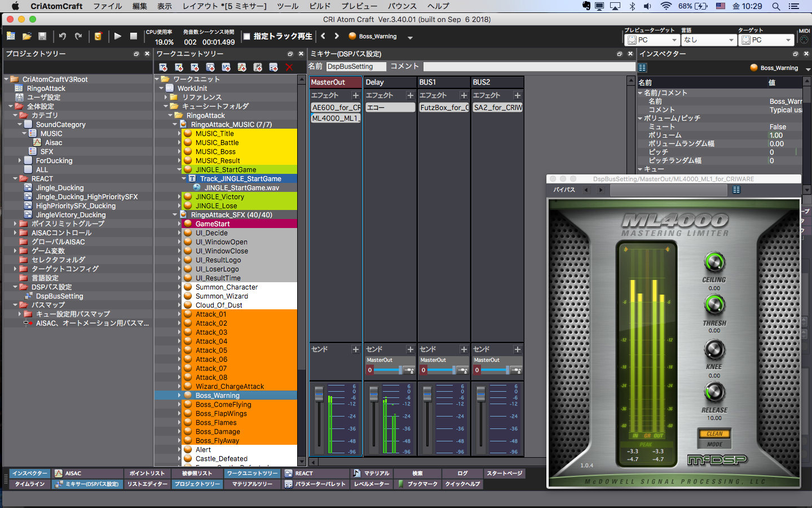The width and height of the screenshot is (812, 508).
Task: Collapse the RingoAttack_MUSIC cue sheet
Action: coord(175,125)
